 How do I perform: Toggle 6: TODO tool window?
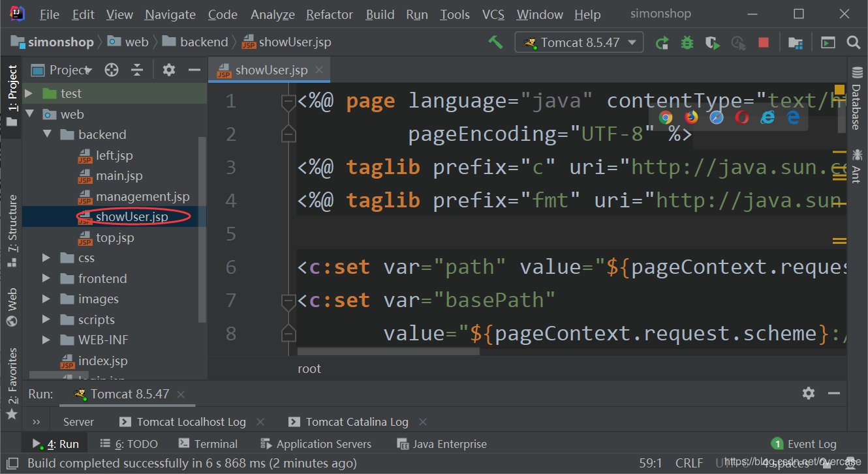pyautogui.click(x=129, y=444)
